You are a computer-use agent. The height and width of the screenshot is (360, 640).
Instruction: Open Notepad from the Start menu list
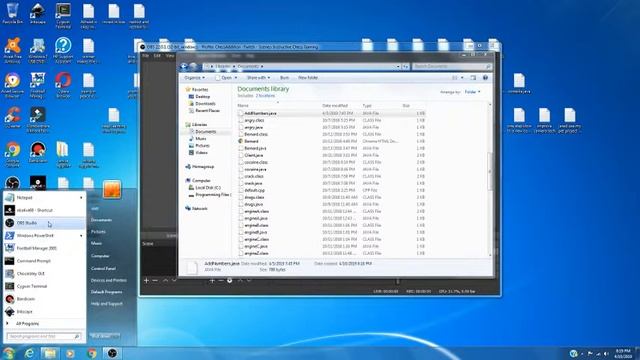click(44, 198)
